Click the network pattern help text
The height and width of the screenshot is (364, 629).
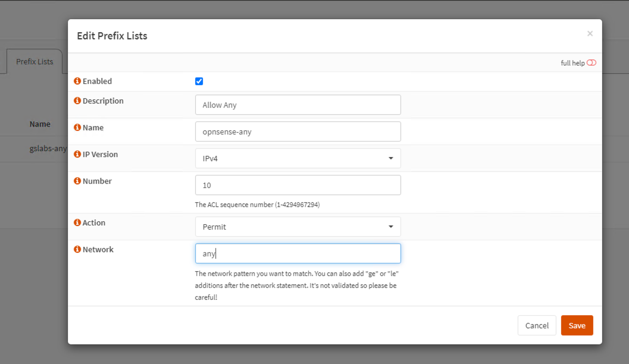pyautogui.click(x=296, y=285)
